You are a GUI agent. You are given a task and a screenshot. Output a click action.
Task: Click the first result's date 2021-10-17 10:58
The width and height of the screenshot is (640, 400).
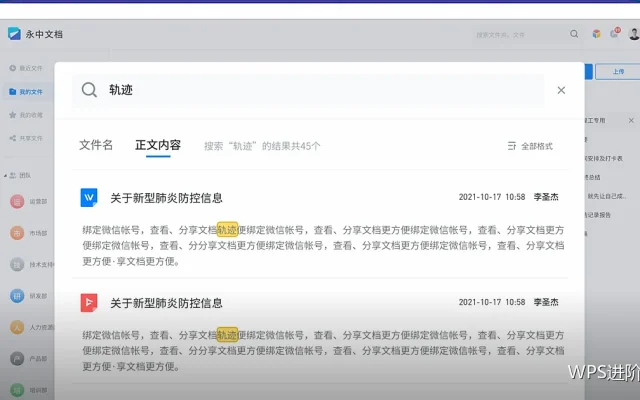[492, 197]
